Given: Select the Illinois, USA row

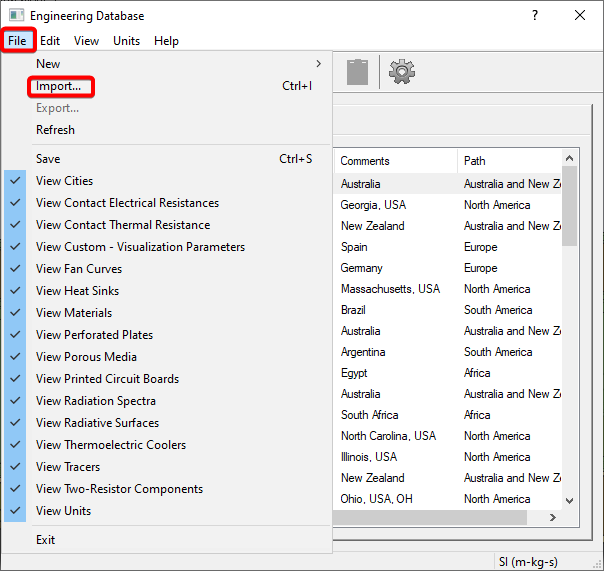Looking at the screenshot, I should pos(448,457).
